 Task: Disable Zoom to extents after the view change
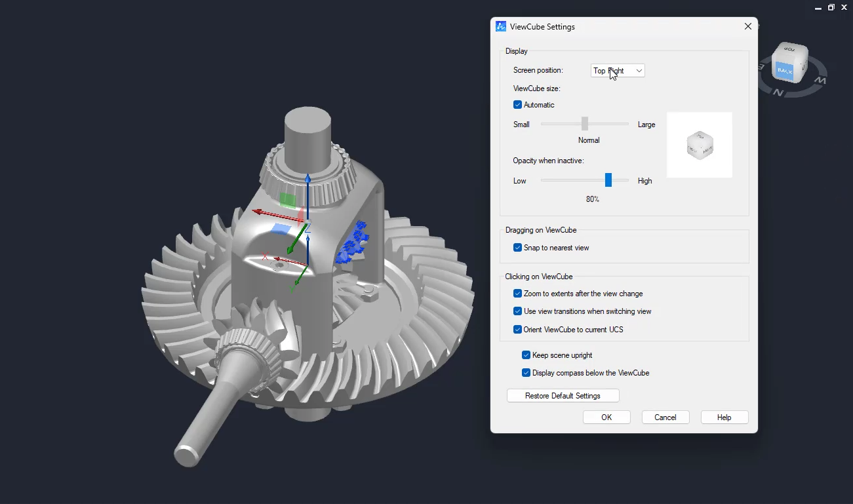point(518,294)
